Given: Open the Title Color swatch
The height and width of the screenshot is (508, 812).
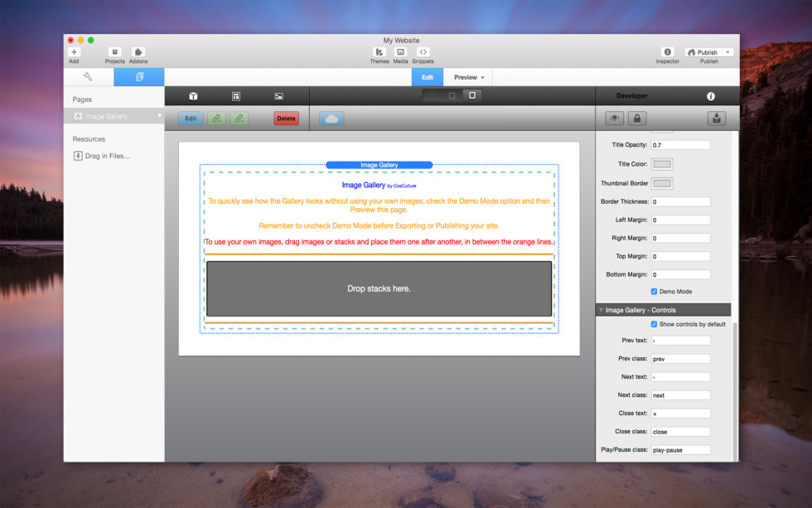Looking at the screenshot, I should [x=662, y=164].
